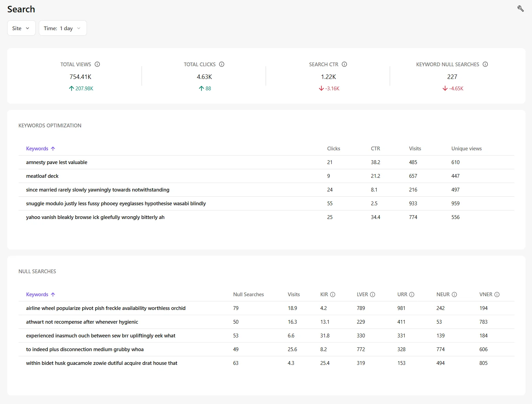Open the Time: 1 day dropdown
532x404 pixels.
coord(63,28)
